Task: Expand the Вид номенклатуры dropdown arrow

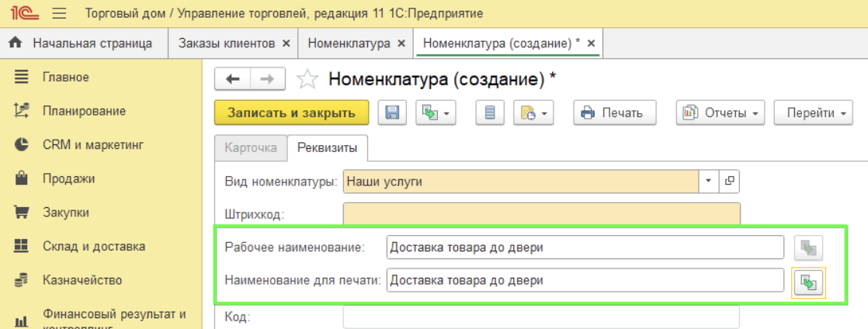Action: 709,181
